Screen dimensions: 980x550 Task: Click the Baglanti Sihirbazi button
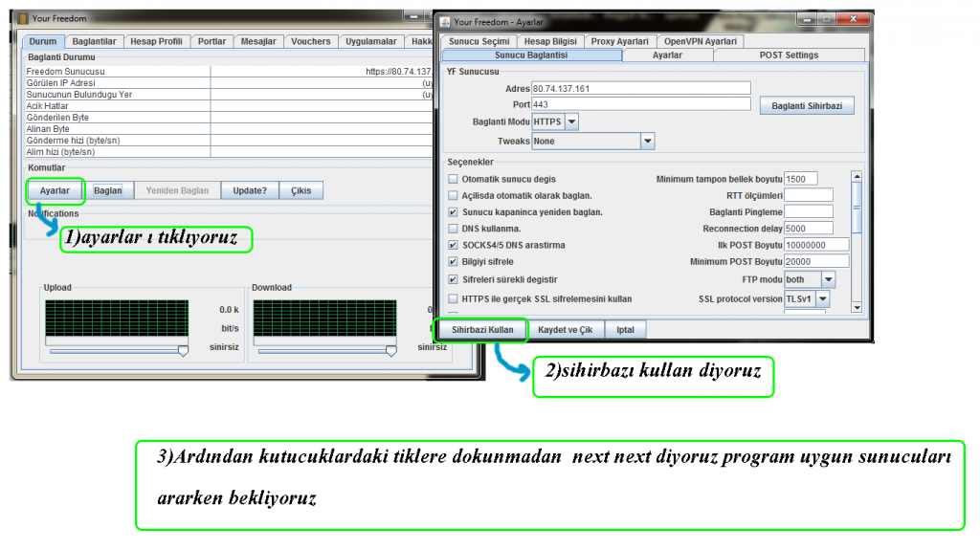(807, 105)
